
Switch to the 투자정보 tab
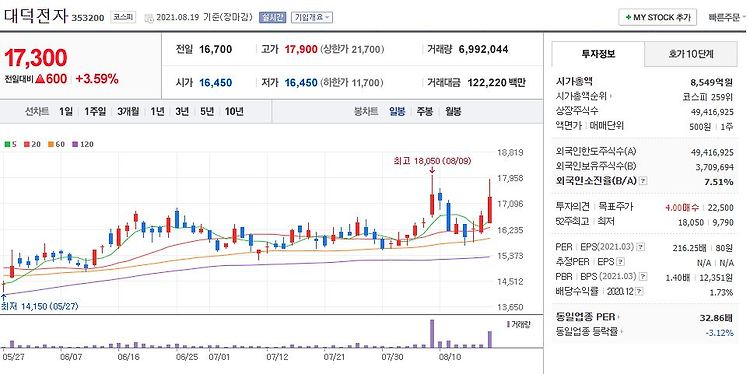click(x=598, y=54)
